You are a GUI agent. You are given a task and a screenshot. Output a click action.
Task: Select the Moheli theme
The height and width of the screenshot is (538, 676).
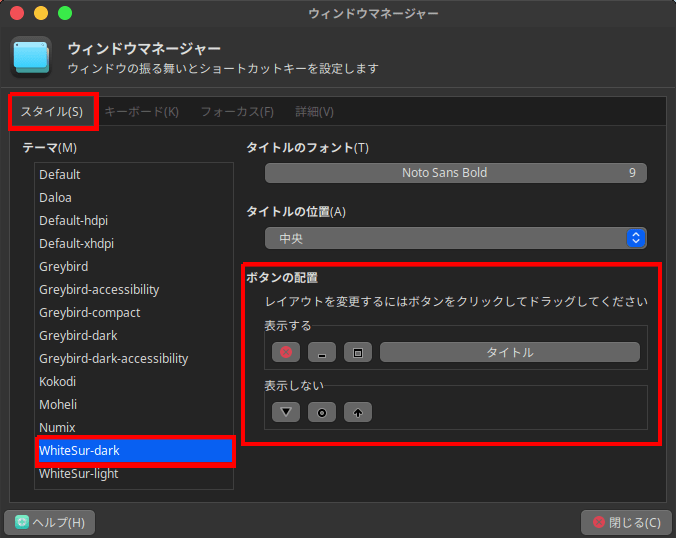[x=134, y=404]
